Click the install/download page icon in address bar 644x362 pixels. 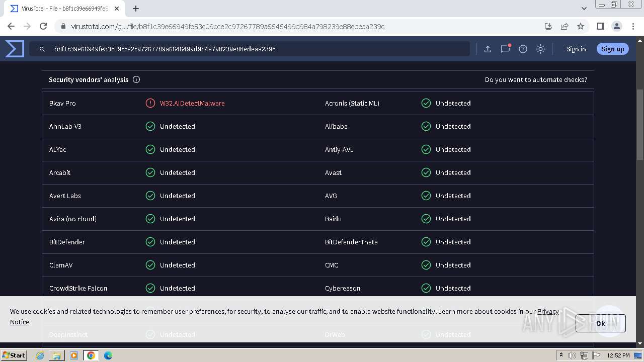tap(548, 26)
